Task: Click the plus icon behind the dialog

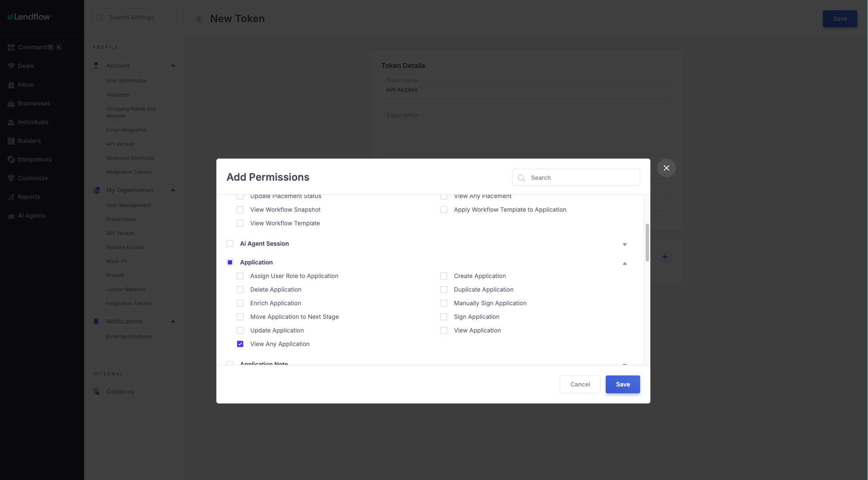Action: 665,257
